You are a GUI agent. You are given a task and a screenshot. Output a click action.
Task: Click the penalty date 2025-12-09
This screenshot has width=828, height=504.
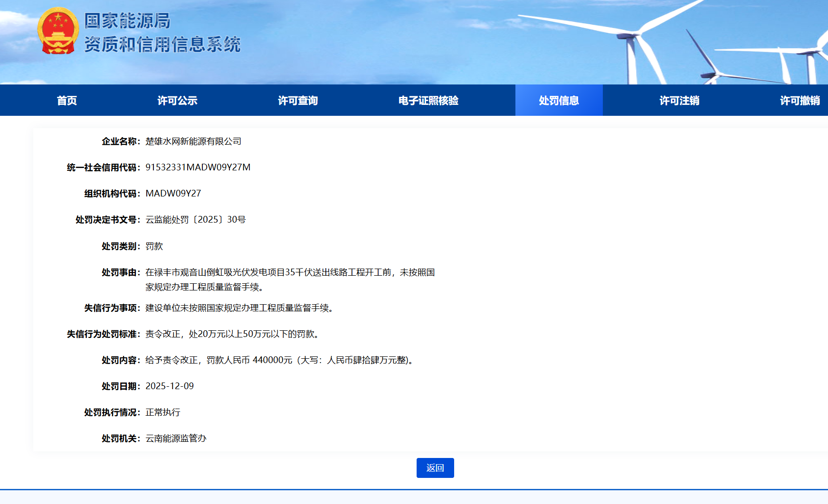pyautogui.click(x=170, y=386)
